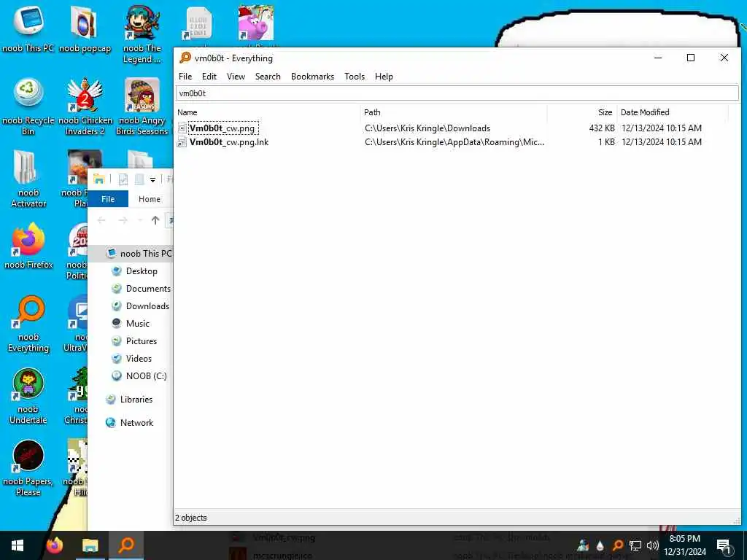Click the Everything taskbar button

[x=126, y=545]
